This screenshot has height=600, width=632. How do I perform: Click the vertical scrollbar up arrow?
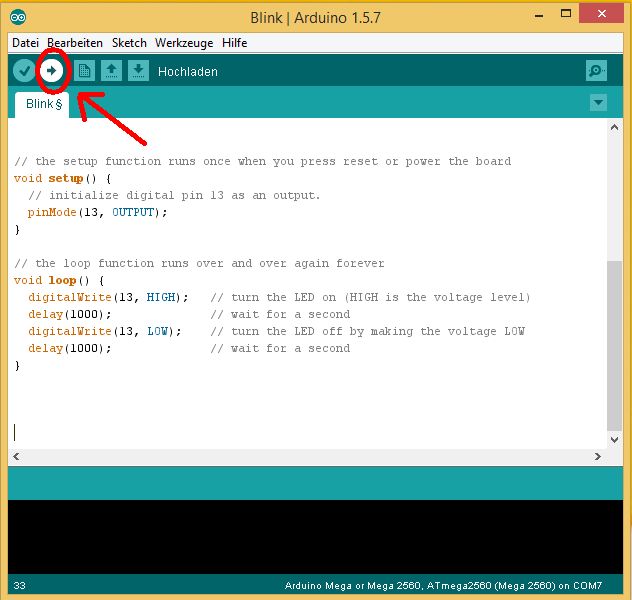tap(614, 127)
